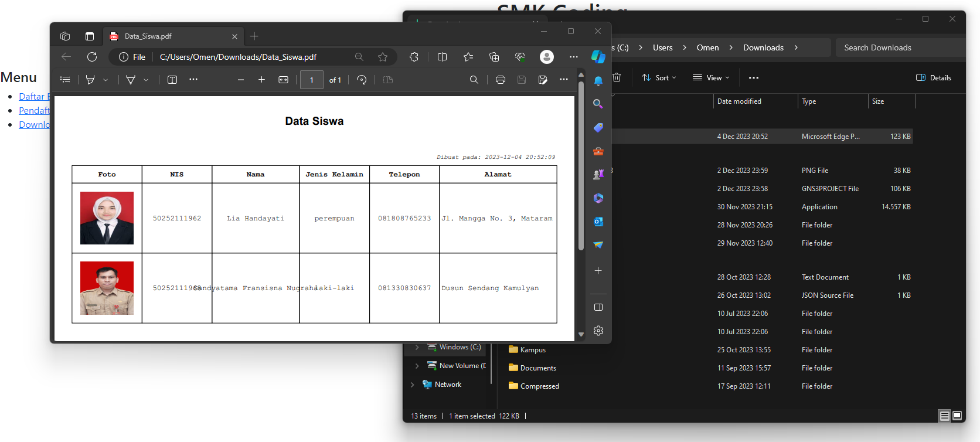Zoom in the PDF with plus button
Viewport: 980px width, 442px height.
[261, 80]
